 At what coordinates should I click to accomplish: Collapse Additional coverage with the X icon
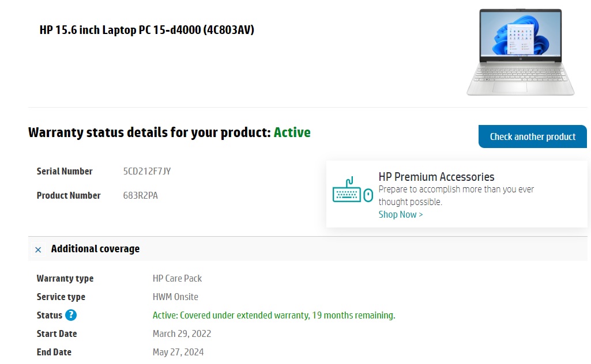coord(38,249)
